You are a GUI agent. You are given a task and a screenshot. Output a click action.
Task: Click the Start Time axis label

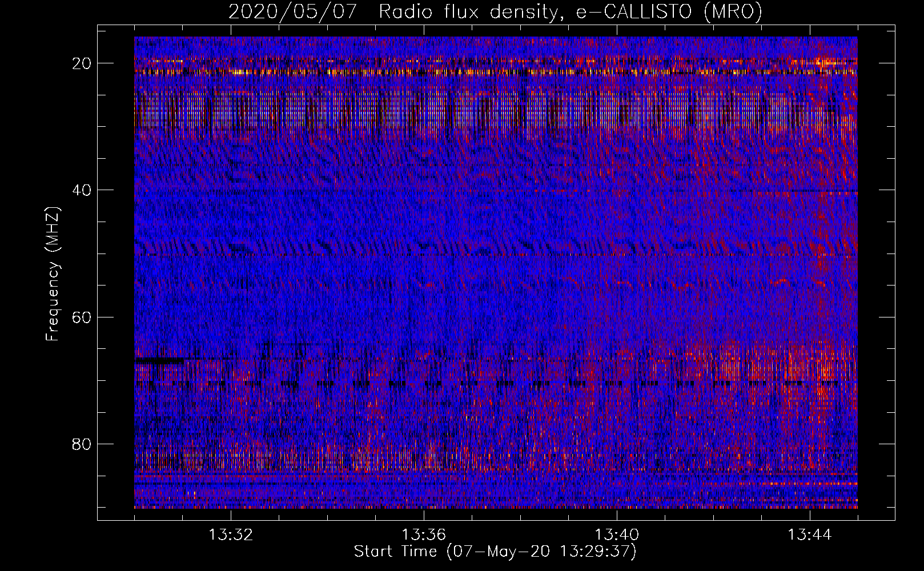[495, 552]
